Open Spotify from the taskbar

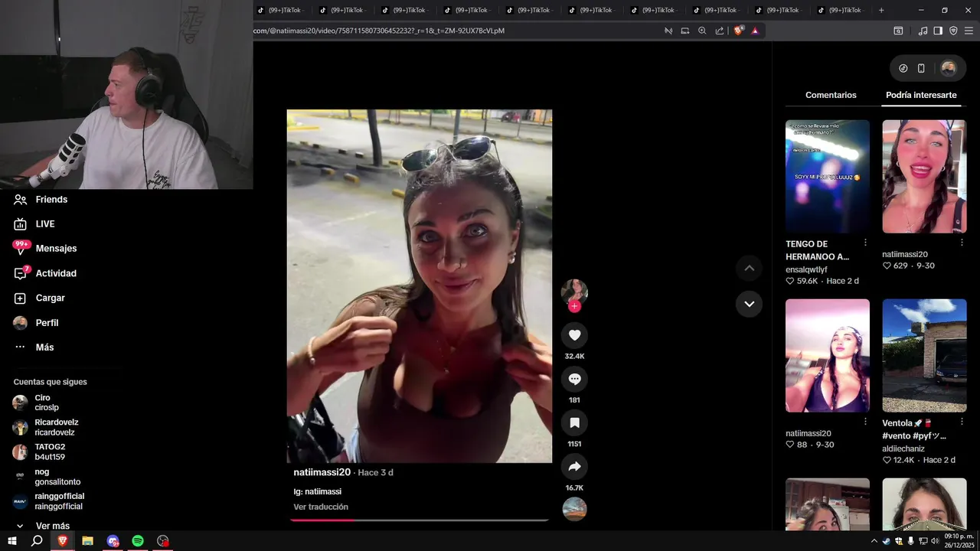[x=138, y=541]
